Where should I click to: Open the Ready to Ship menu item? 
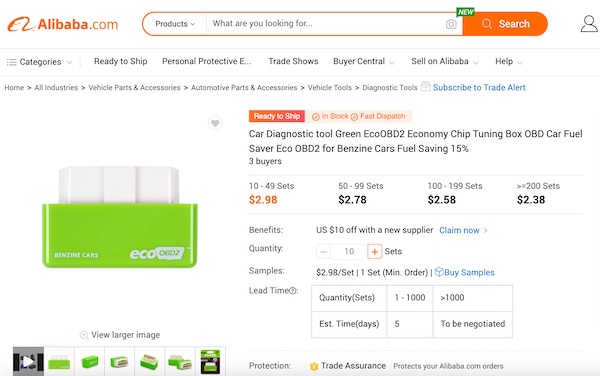point(121,61)
